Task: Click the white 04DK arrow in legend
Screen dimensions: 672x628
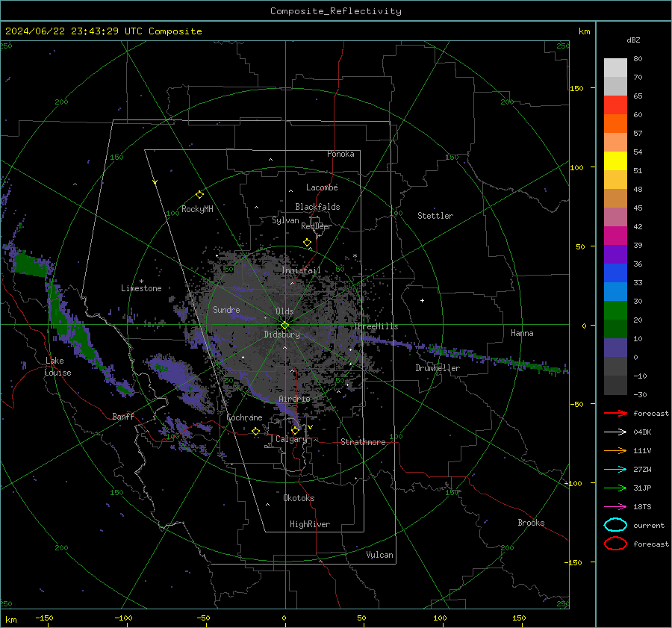Action: click(x=615, y=432)
